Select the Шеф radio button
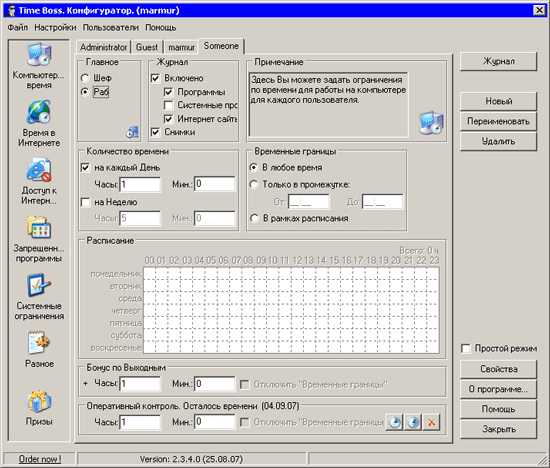The width and height of the screenshot is (550, 468). [x=85, y=78]
